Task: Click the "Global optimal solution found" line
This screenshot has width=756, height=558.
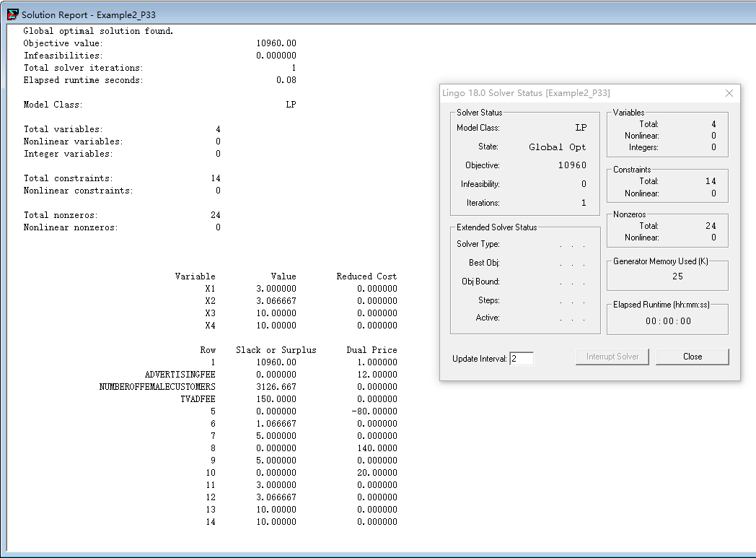Action: 98,31
